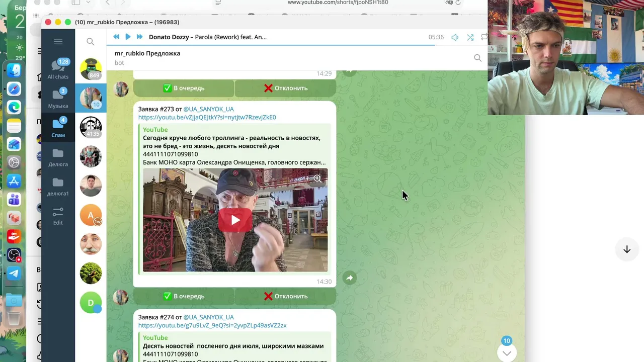This screenshot has height=362, width=644.
Task: Open @UA_SANYOK_UA mention in request #273
Action: point(208,109)
